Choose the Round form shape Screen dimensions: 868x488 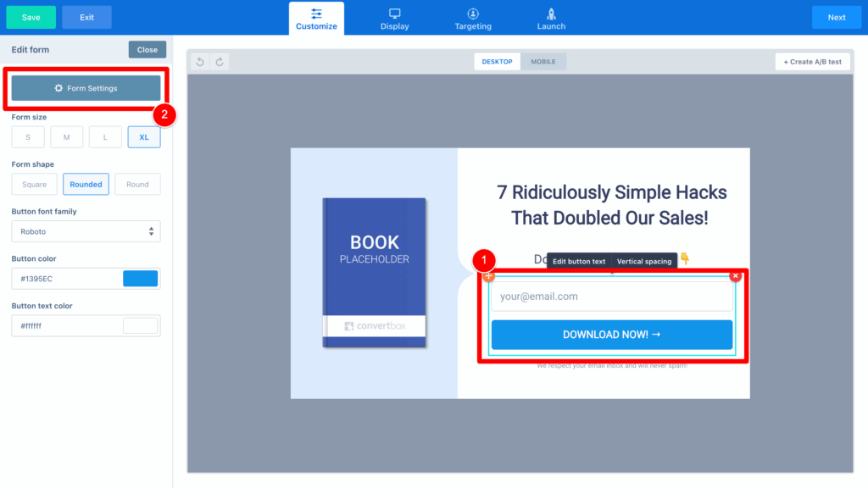click(x=137, y=184)
